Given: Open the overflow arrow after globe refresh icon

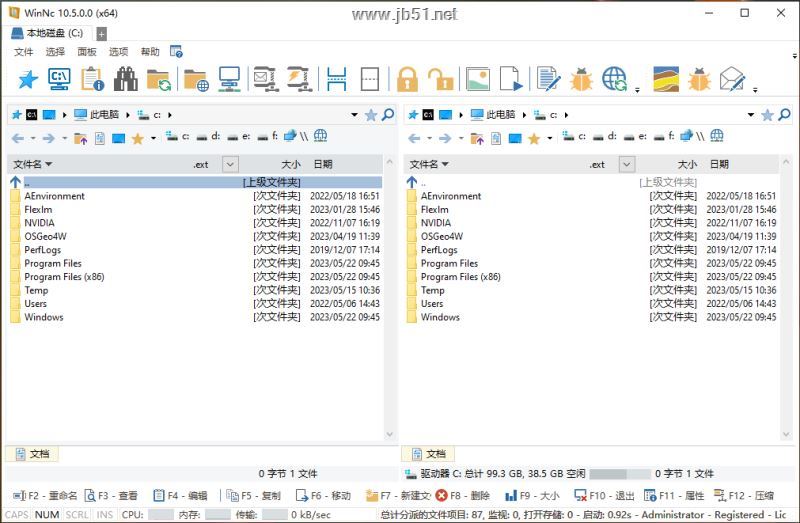Looking at the screenshot, I should (637, 90).
